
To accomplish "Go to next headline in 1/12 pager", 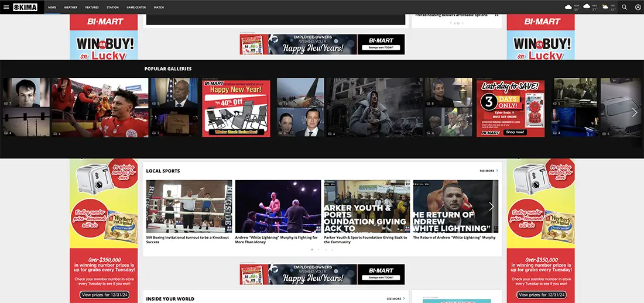I will tap(463, 23).
